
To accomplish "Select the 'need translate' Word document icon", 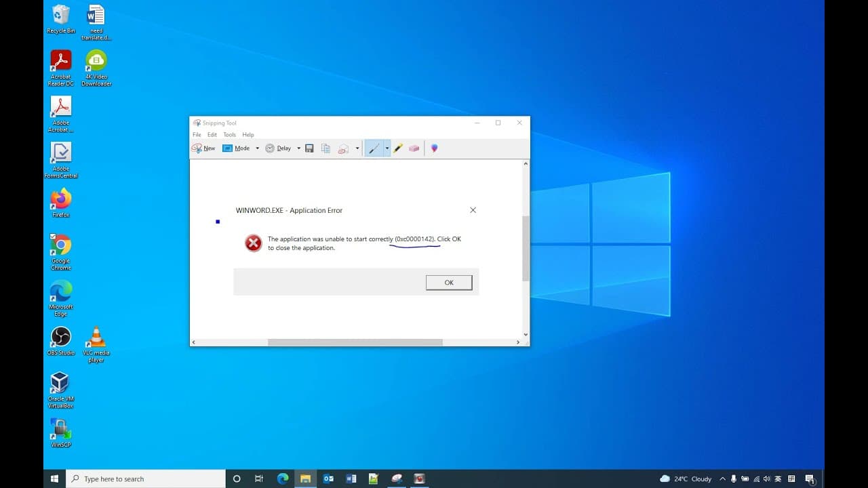I will click(96, 22).
